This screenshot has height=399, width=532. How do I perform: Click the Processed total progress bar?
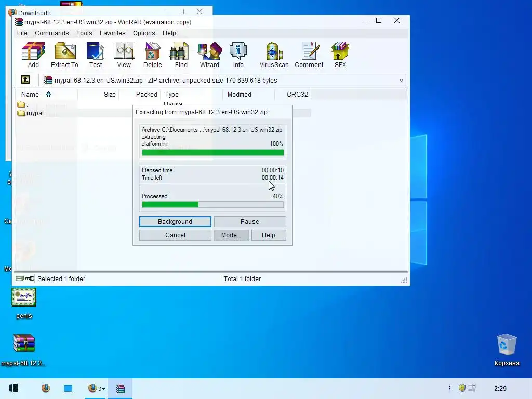click(x=212, y=204)
